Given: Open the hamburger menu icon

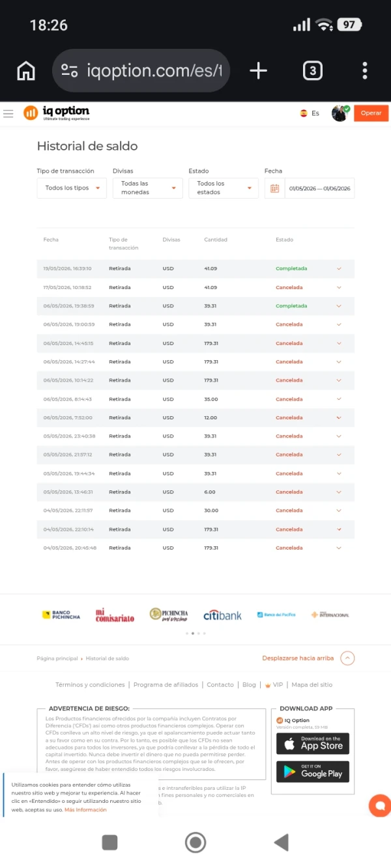Looking at the screenshot, I should pos(8,113).
